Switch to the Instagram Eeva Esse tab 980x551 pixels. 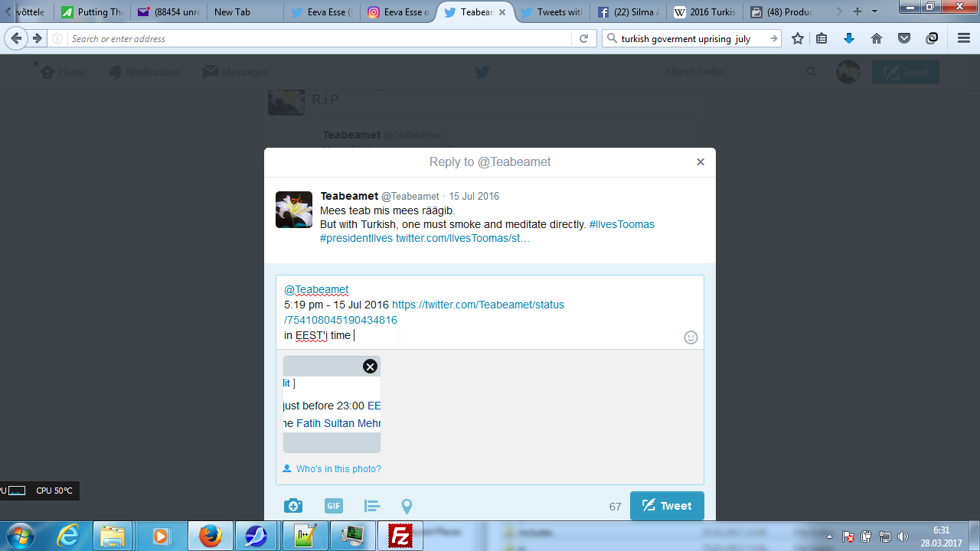click(x=397, y=11)
